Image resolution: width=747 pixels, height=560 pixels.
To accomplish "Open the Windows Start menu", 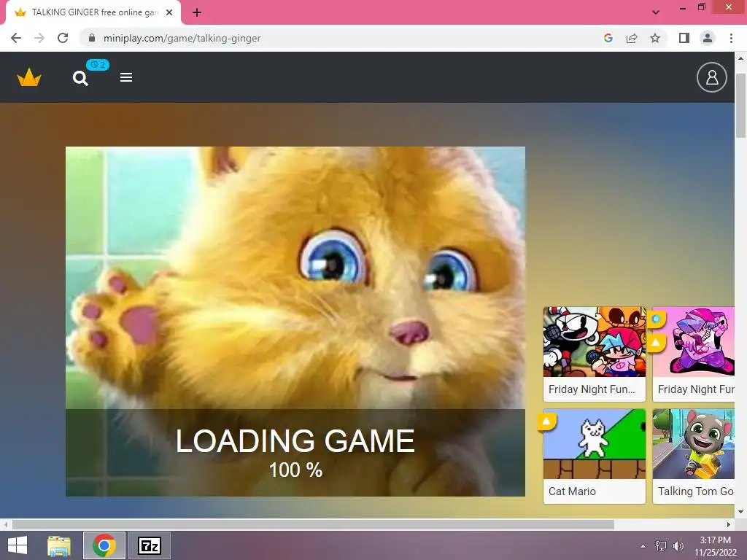I will click(18, 545).
